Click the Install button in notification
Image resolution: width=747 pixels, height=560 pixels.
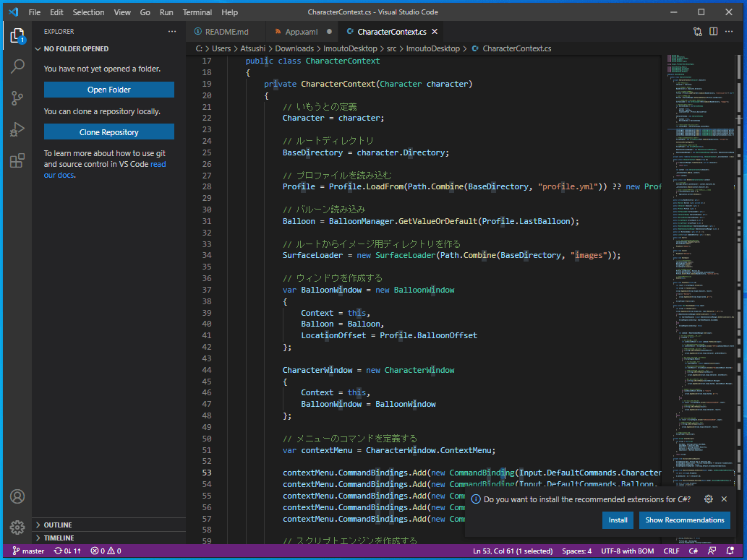click(x=618, y=520)
